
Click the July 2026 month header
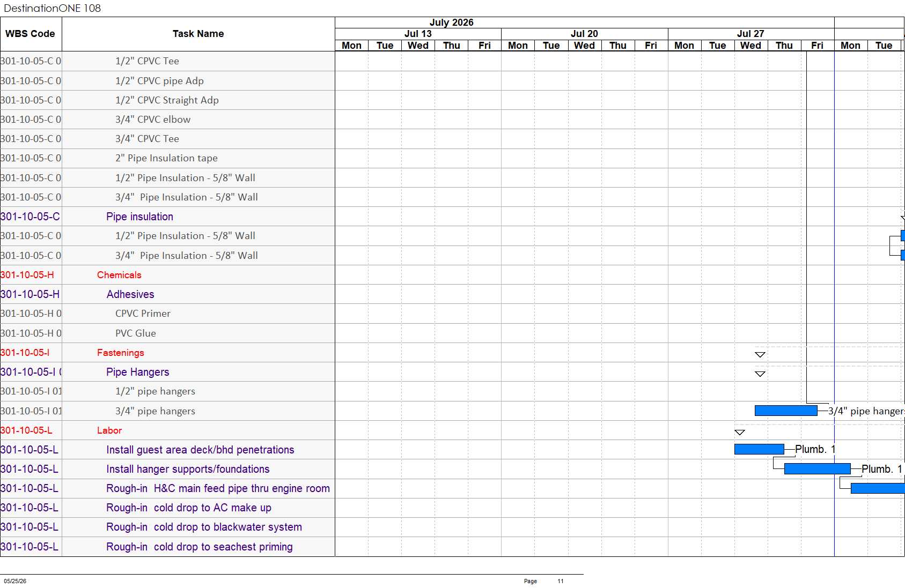(x=452, y=23)
